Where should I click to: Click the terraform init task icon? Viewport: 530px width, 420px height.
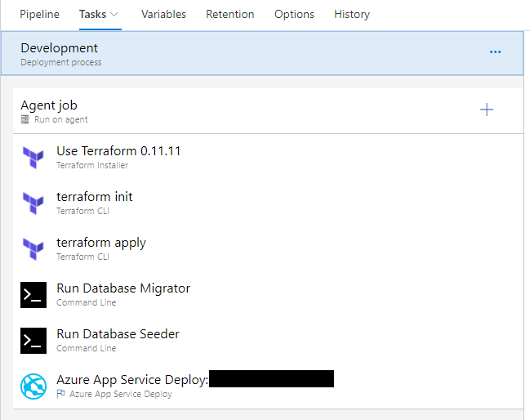[x=33, y=203]
